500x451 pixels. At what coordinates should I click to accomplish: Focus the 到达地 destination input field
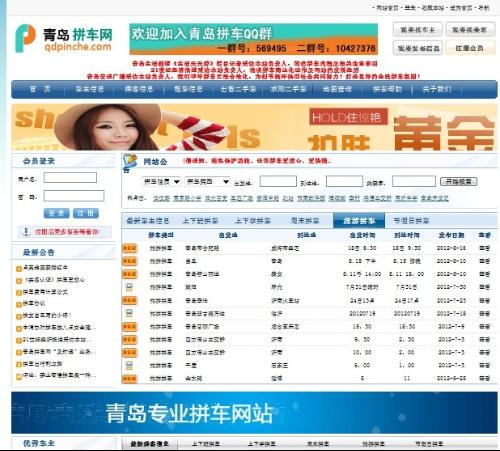[x=344, y=181]
